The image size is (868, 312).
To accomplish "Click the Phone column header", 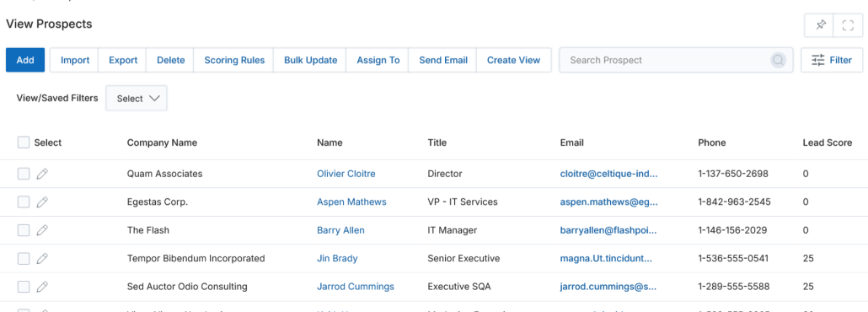I will pyautogui.click(x=712, y=143).
